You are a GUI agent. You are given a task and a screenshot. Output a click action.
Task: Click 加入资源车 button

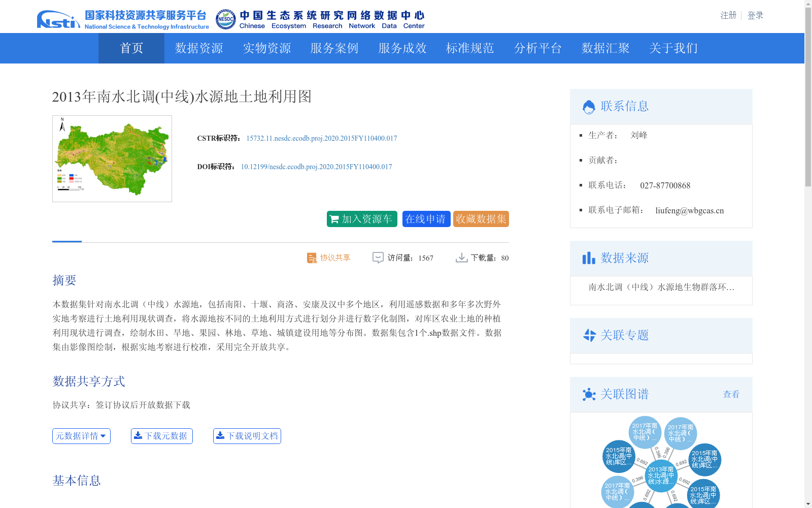click(x=362, y=219)
